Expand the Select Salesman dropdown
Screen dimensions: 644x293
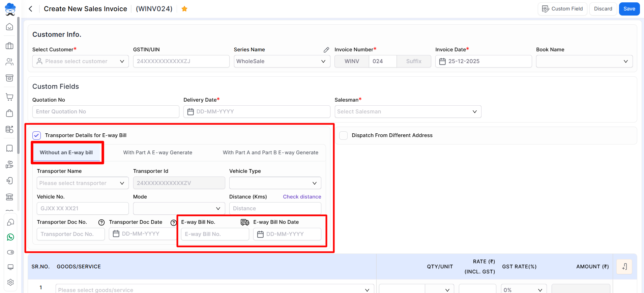click(408, 112)
